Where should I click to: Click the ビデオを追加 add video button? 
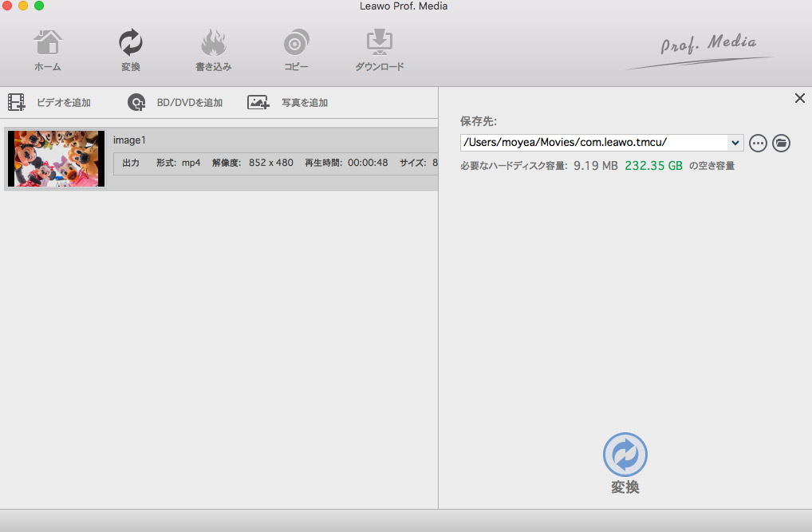50,103
